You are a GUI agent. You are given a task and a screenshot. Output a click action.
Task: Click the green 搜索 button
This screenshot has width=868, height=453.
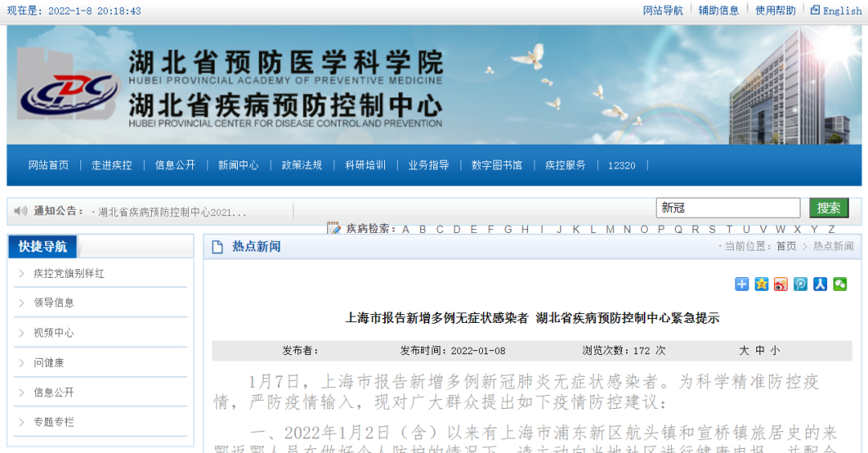[x=829, y=208]
